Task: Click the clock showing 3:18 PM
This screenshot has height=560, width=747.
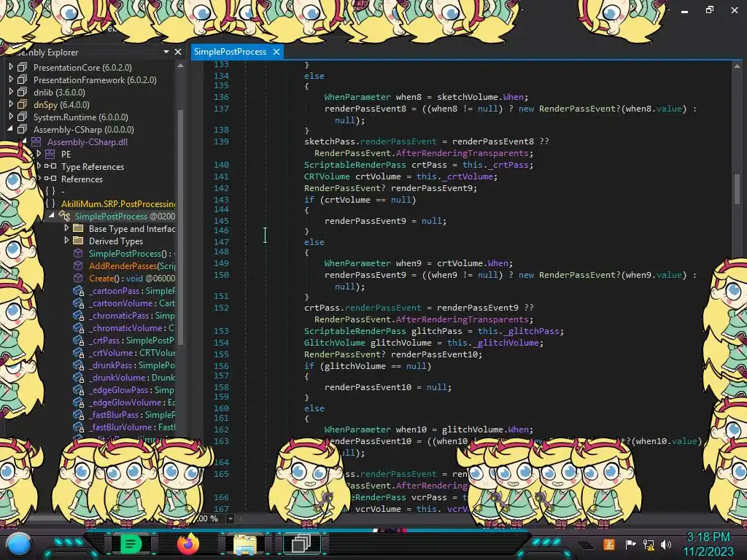Action: pos(708,537)
